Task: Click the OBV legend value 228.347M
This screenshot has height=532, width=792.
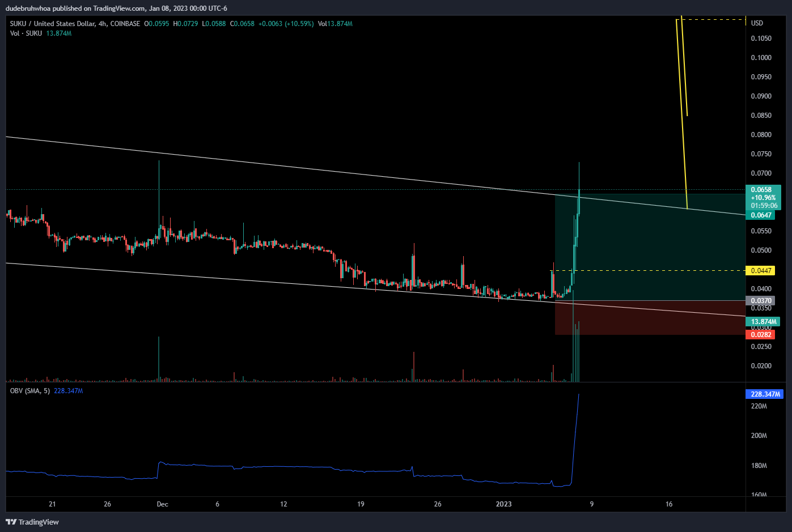Action: 68,391
